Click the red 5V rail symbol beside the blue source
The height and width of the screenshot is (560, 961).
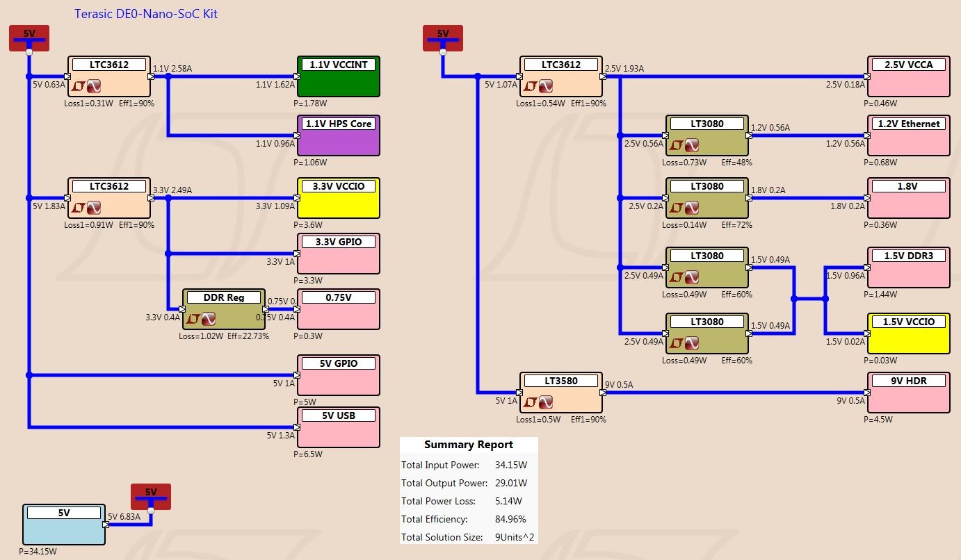151,497
